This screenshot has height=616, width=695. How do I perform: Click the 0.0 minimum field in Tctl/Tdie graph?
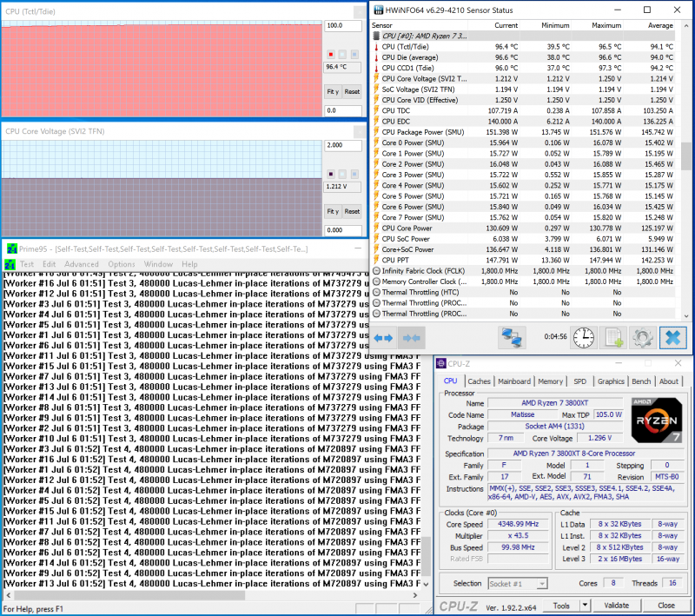point(343,111)
